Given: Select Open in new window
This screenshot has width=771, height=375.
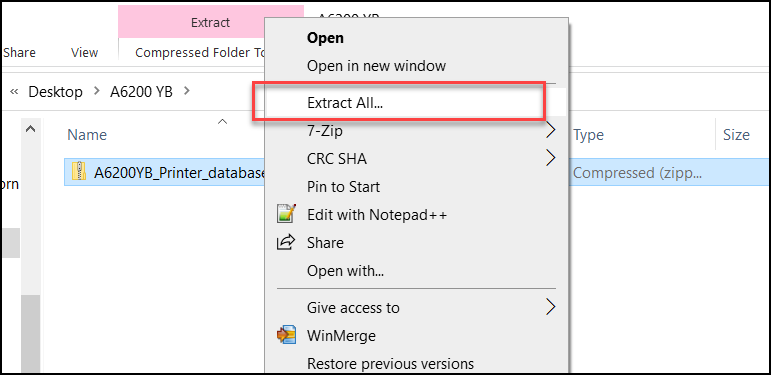Looking at the screenshot, I should [376, 65].
